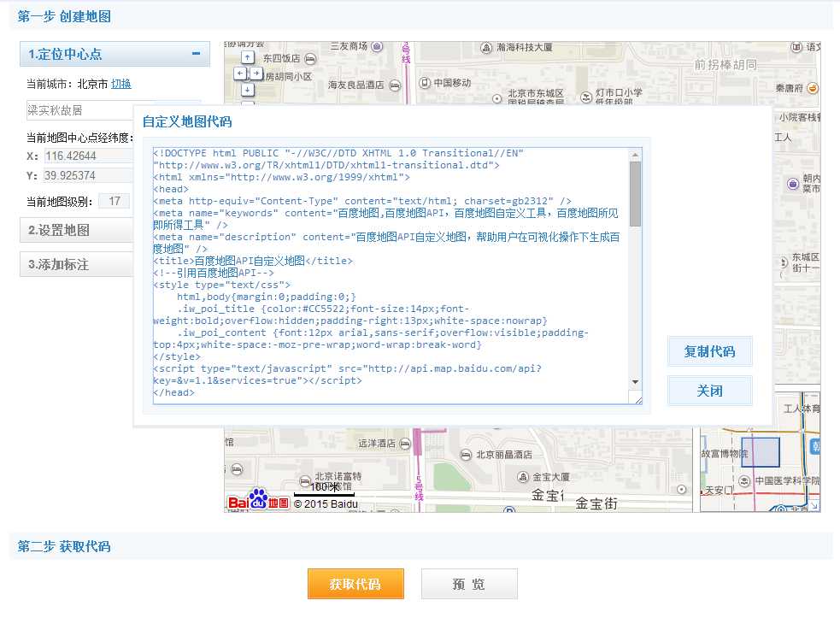Click the 预览 button

click(x=469, y=584)
